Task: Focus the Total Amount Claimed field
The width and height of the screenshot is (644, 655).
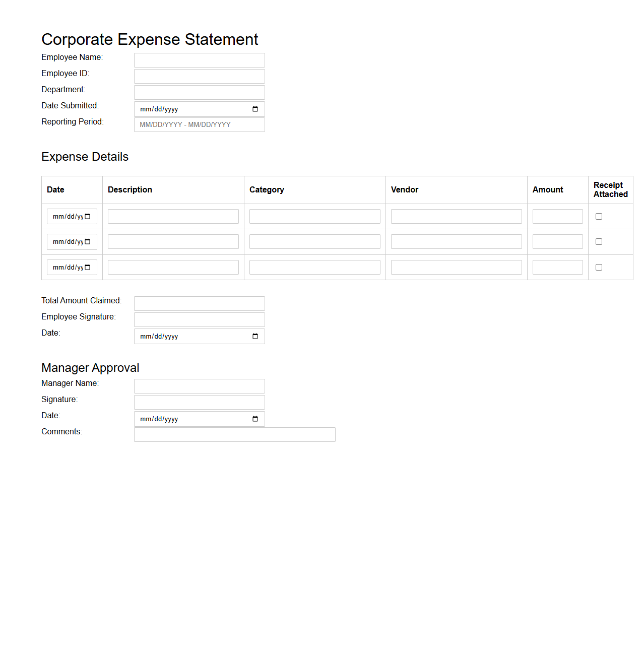Action: tap(199, 303)
